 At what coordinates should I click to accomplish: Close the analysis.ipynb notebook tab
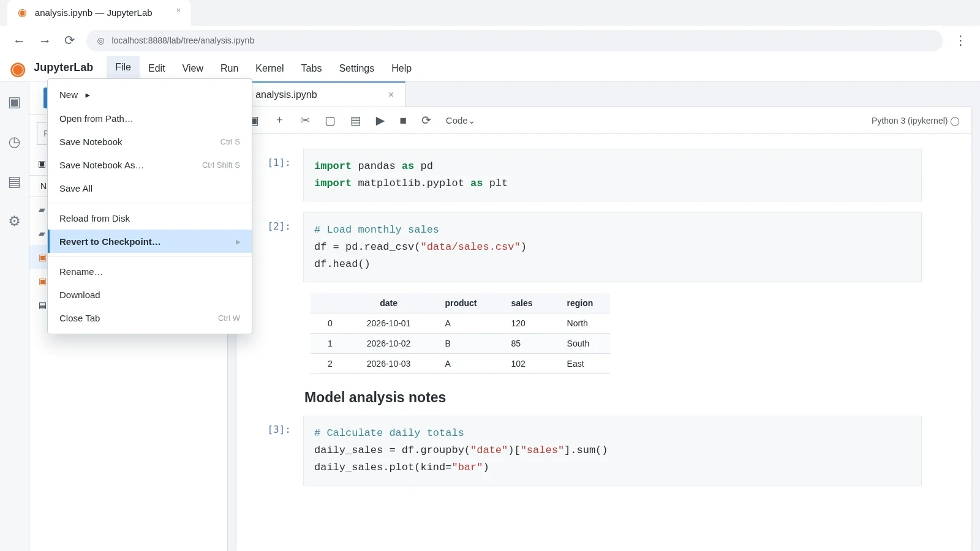pyautogui.click(x=391, y=95)
